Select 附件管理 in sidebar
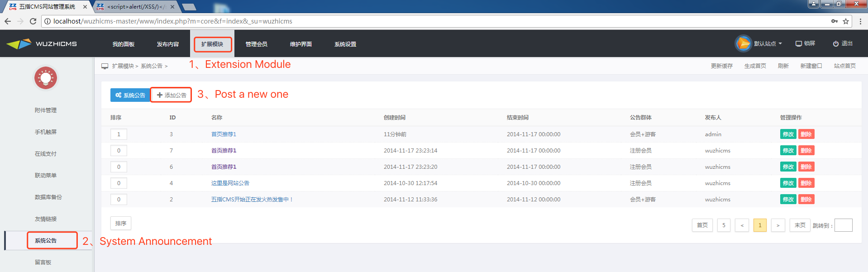The height and width of the screenshot is (272, 868). click(46, 110)
